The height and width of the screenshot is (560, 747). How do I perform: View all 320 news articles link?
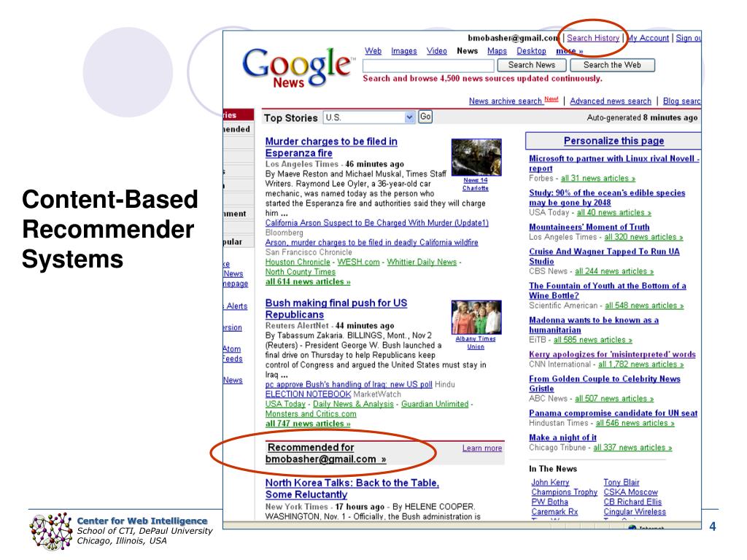[643, 237]
